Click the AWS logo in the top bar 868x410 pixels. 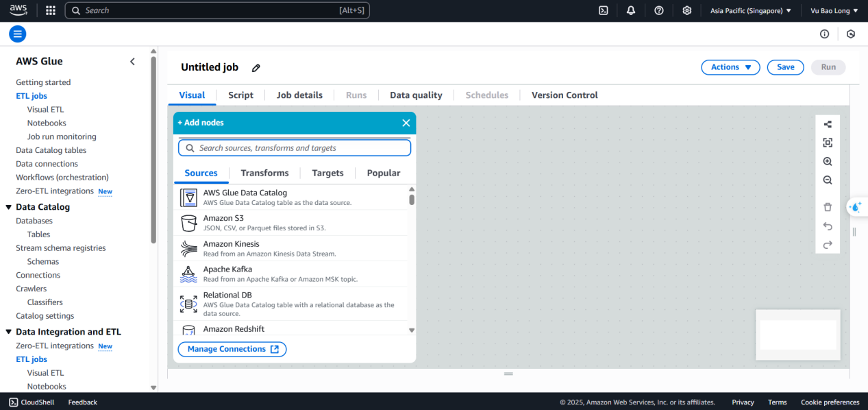coord(18,10)
